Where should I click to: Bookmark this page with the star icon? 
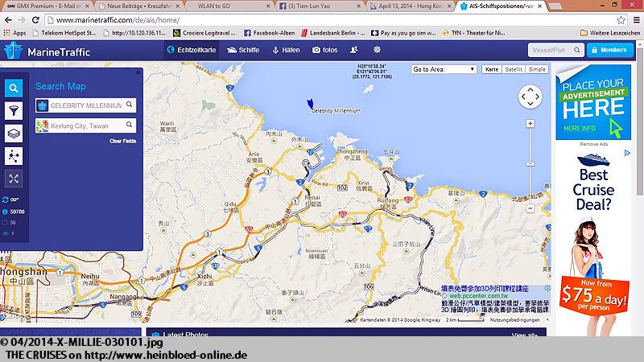click(x=621, y=19)
